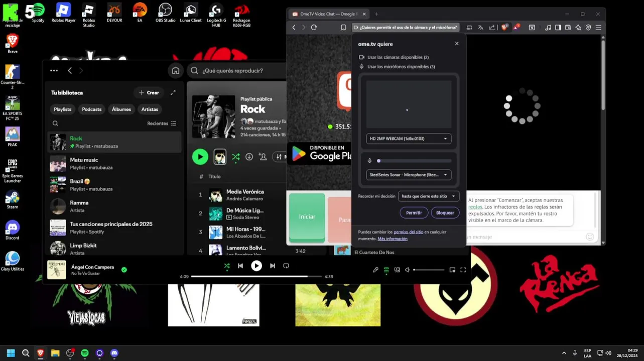Image resolution: width=644 pixels, height=361 pixels.
Task: Click Bloquear button in permission dialog
Action: (x=445, y=213)
